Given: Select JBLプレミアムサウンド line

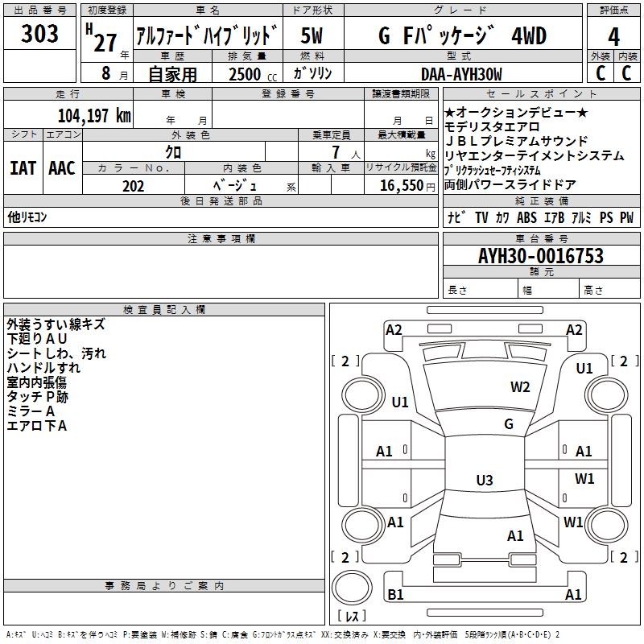Looking at the screenshot, I should coord(517,141).
